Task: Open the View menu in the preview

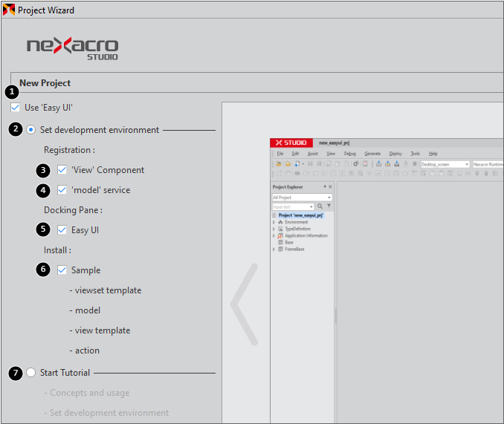Action: 331,154
